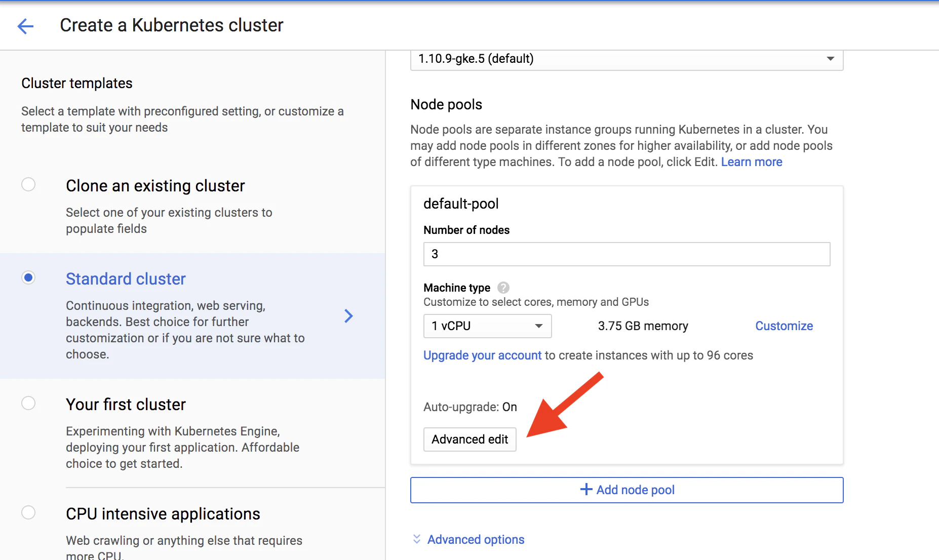Viewport: 939px width, 560px height.
Task: Go back using the blue arrow
Action: coord(25,26)
